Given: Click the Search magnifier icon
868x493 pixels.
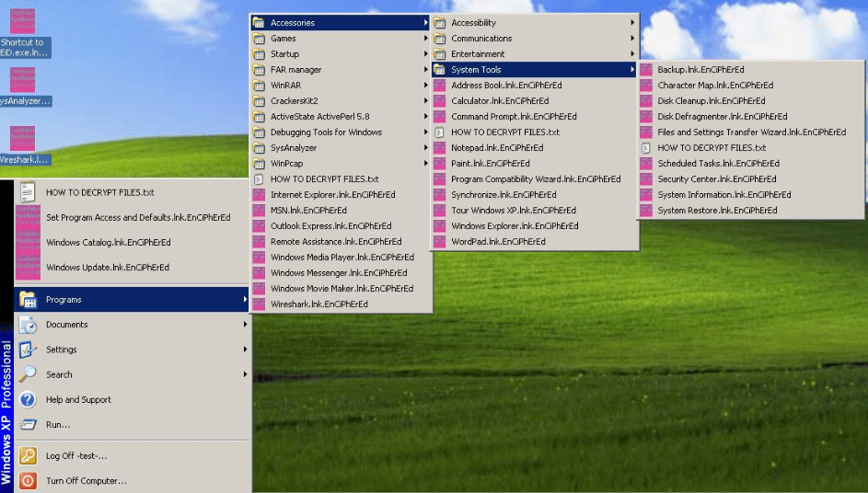Looking at the screenshot, I should tap(28, 374).
